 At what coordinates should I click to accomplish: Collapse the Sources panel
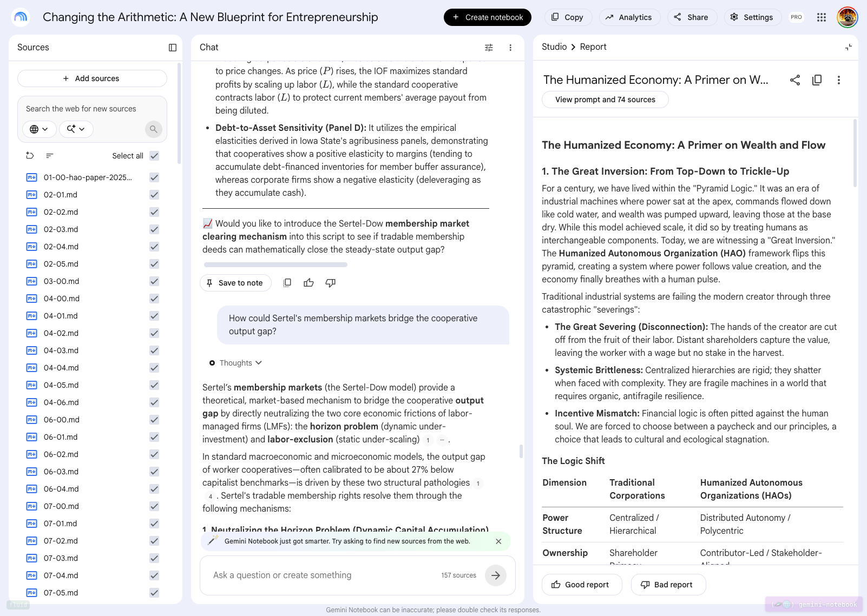[173, 48]
